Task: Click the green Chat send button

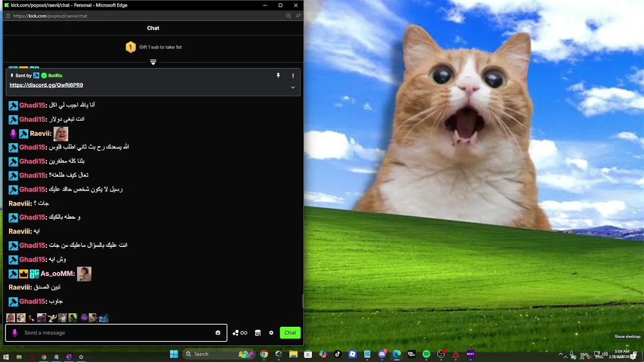Action: pos(290,333)
